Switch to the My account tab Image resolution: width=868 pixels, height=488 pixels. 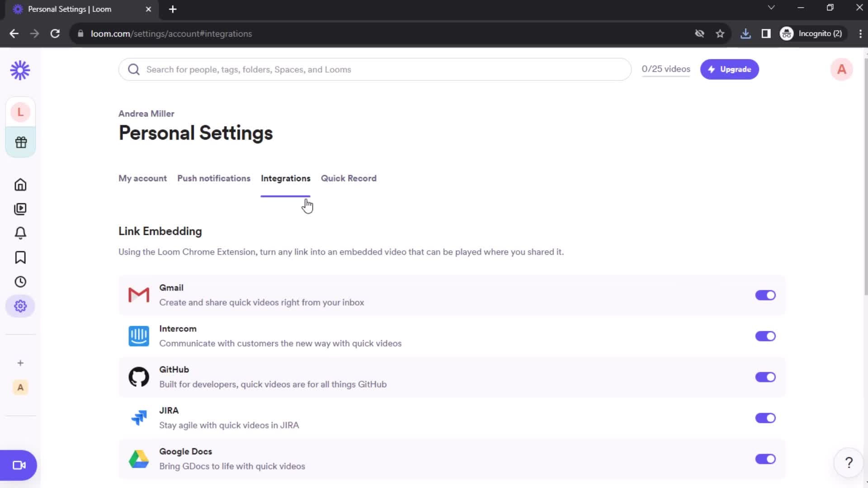click(142, 178)
